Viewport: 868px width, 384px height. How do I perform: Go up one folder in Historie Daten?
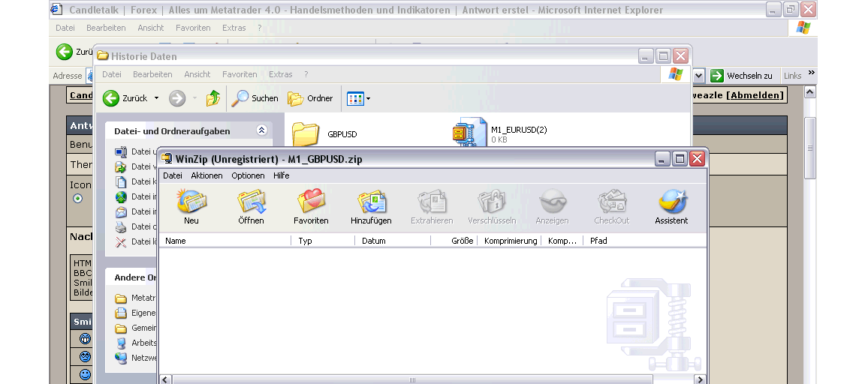click(213, 98)
